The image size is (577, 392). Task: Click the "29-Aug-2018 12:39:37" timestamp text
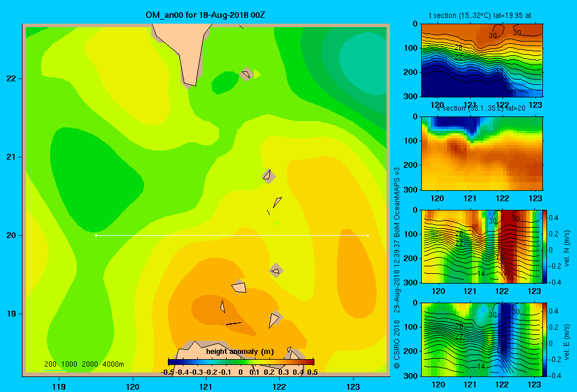coord(397,276)
